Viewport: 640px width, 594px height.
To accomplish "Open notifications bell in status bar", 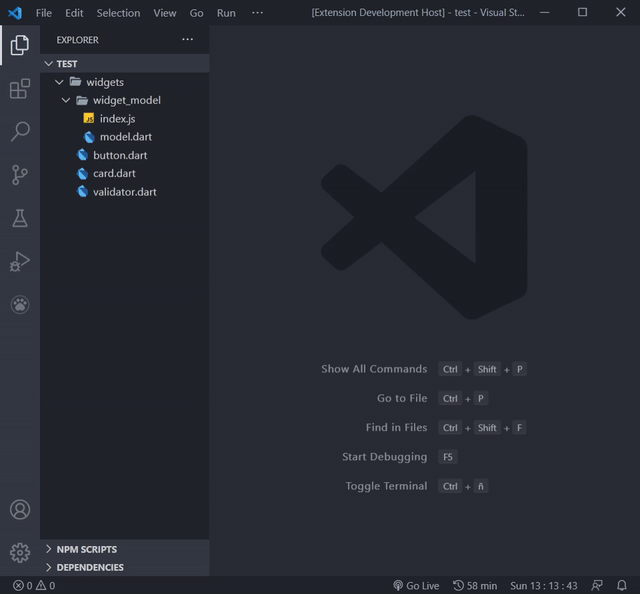I will pos(622,586).
